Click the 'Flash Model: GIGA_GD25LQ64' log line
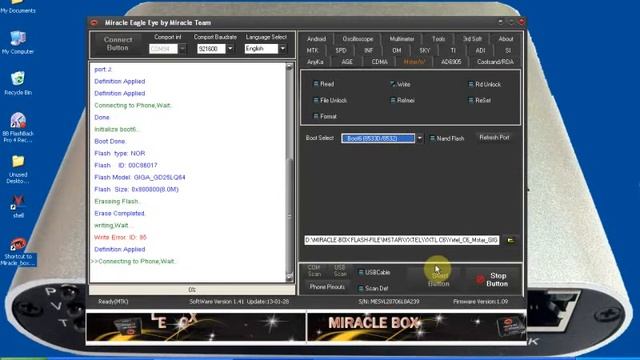The image size is (640, 360). (x=140, y=177)
